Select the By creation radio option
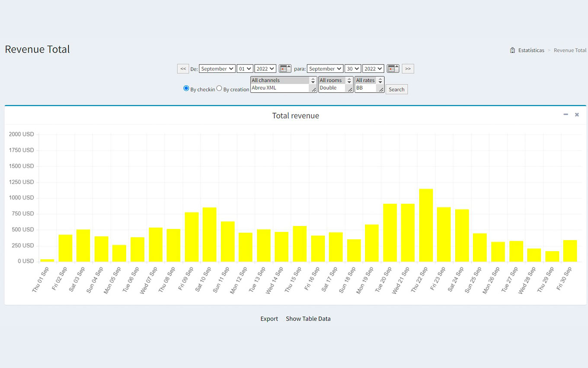The image size is (588, 368). [x=219, y=88]
